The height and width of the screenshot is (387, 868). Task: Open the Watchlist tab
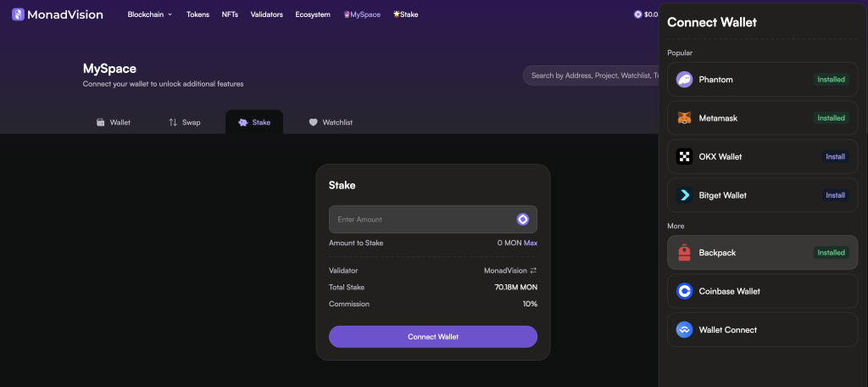click(x=330, y=122)
